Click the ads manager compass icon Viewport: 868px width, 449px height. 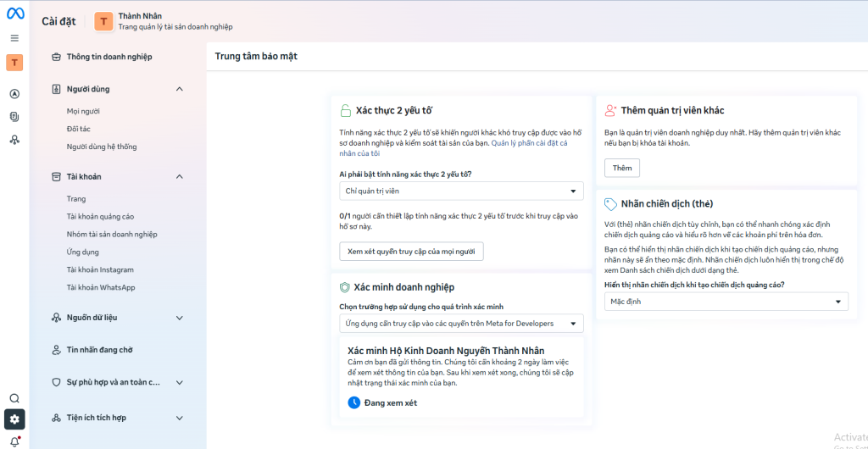[x=14, y=94]
